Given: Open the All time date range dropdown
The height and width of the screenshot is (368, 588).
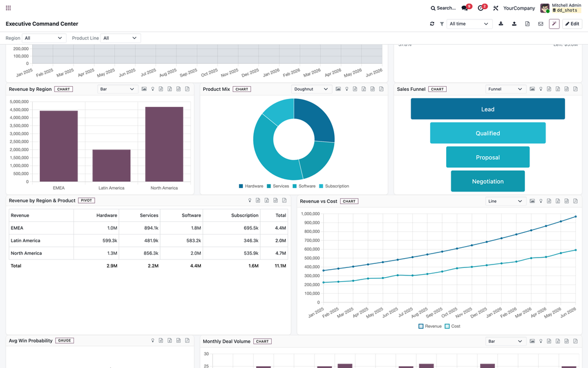Looking at the screenshot, I should 469,24.
